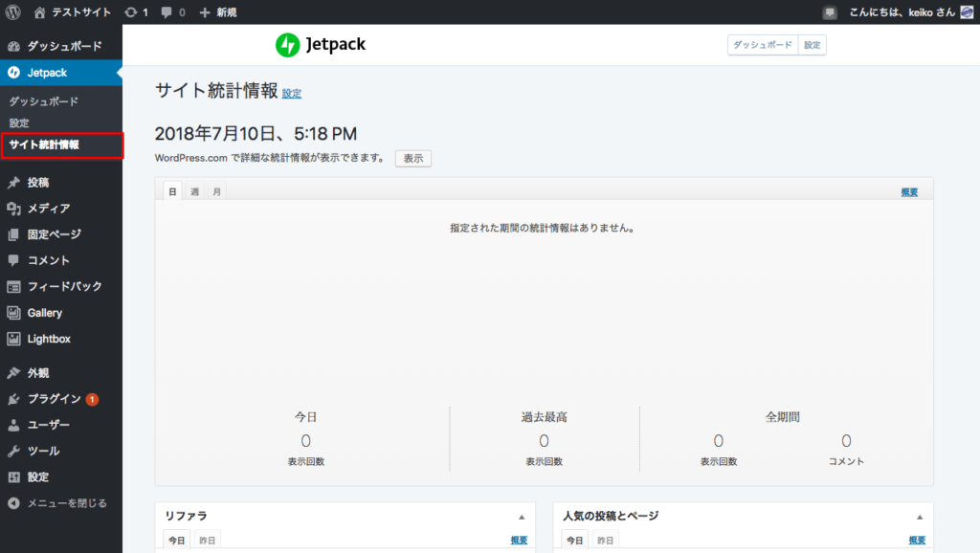Click 全期間 コメント stat value
Viewport: 980px width, 553px height.
846,441
